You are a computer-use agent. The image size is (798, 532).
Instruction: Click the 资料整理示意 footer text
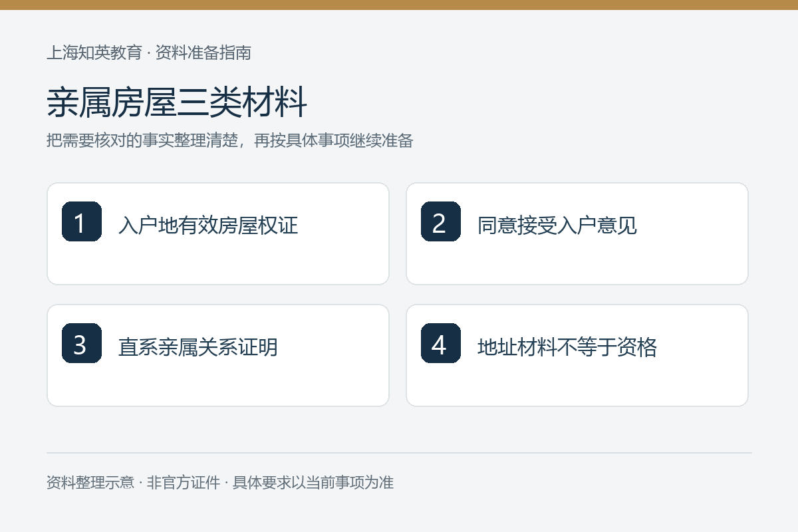[90, 483]
